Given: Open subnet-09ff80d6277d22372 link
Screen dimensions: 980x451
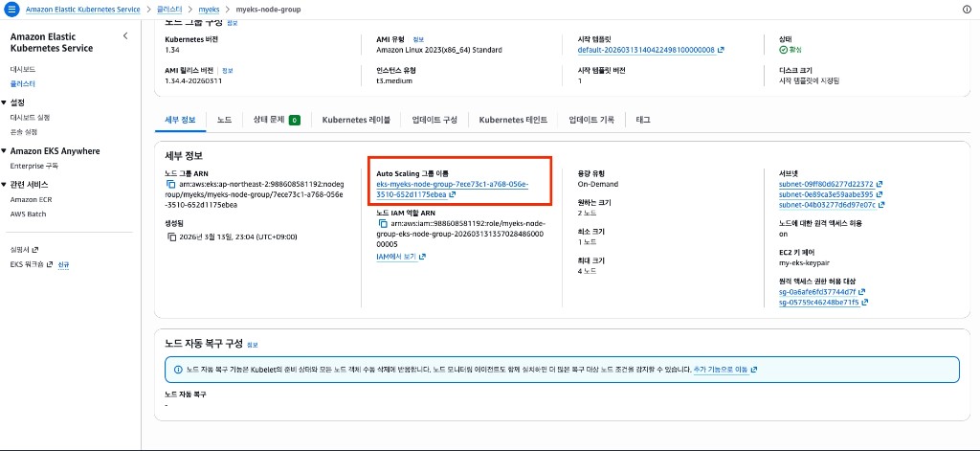Looking at the screenshot, I should point(826,184).
